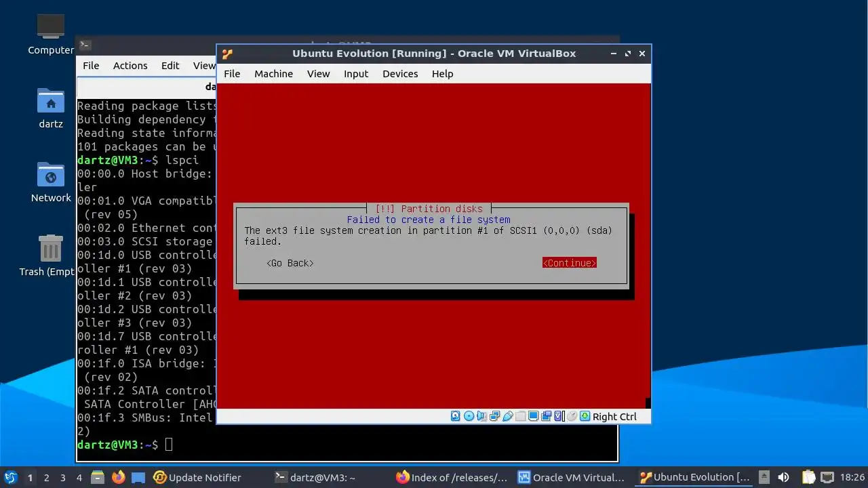Click the optical disk indicator in VirtualBox status bar
This screenshot has width=868, height=488.
469,416
